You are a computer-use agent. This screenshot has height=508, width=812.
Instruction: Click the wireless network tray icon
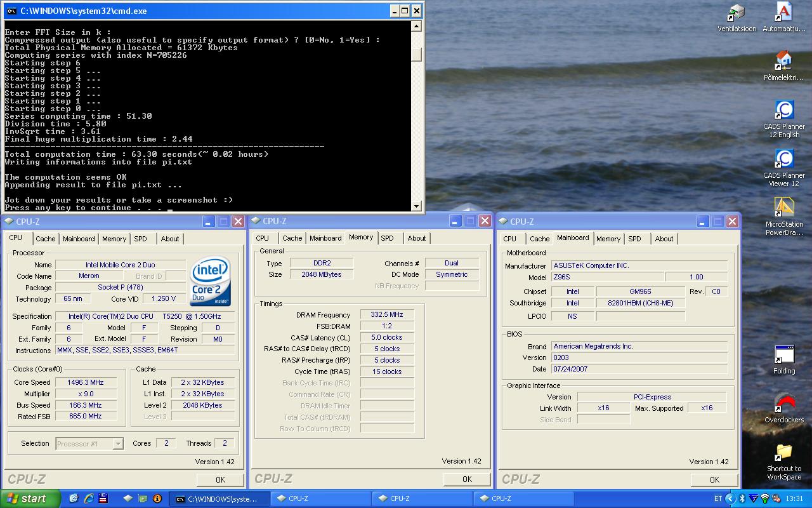tap(764, 498)
